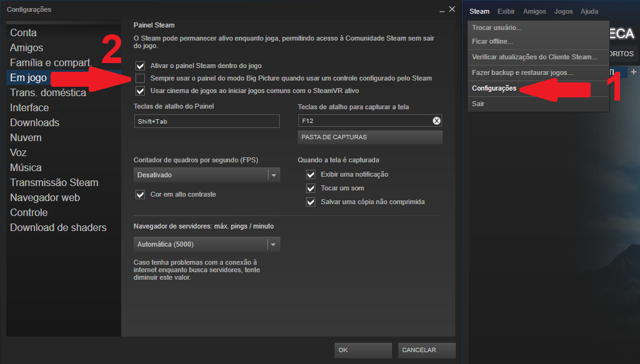Select Verificar atualizações do Cliente Steam...
Viewport: 640px width, 364px height.
pyautogui.click(x=538, y=57)
